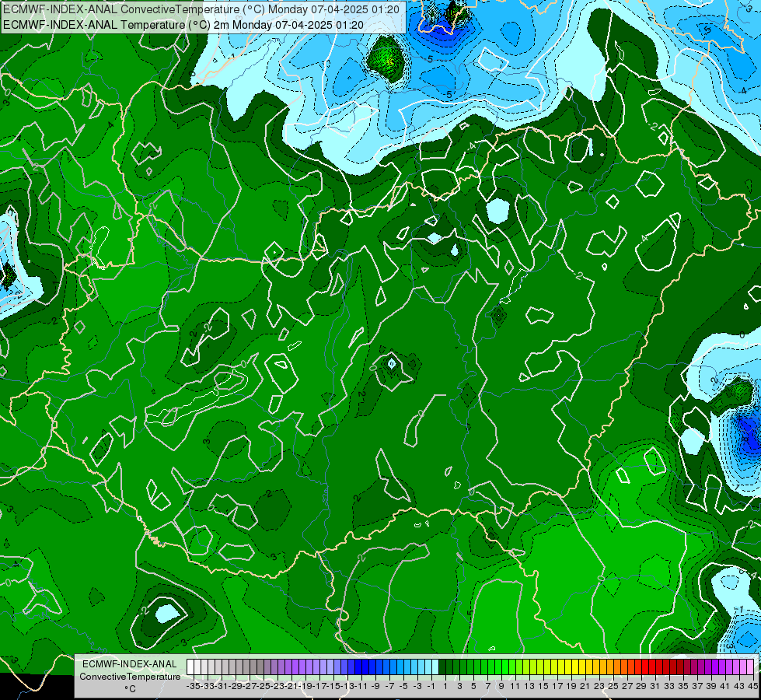Click the 35 value on the legend scale
The height and width of the screenshot is (700, 761).
(x=682, y=686)
